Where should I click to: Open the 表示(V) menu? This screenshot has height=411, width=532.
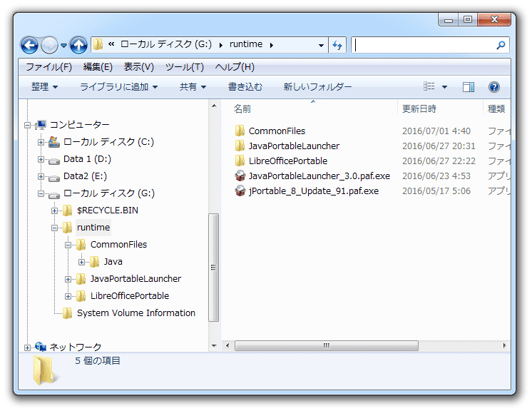tap(139, 67)
